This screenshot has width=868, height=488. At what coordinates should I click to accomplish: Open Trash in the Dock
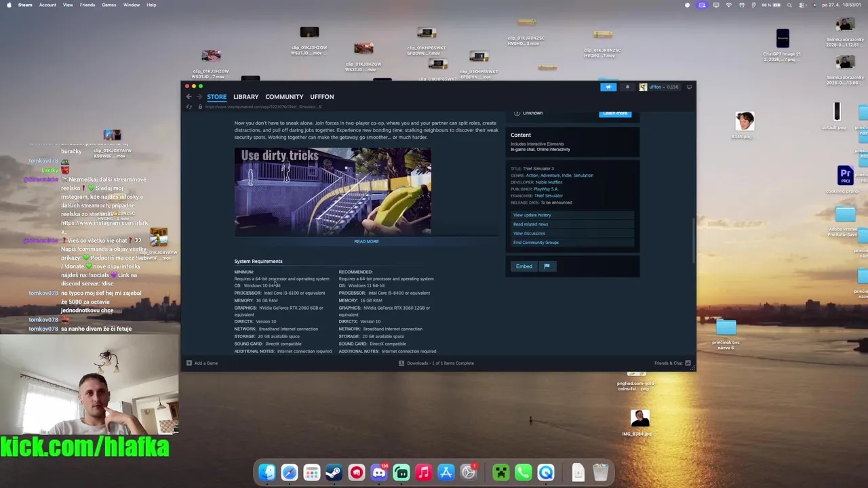click(600, 472)
